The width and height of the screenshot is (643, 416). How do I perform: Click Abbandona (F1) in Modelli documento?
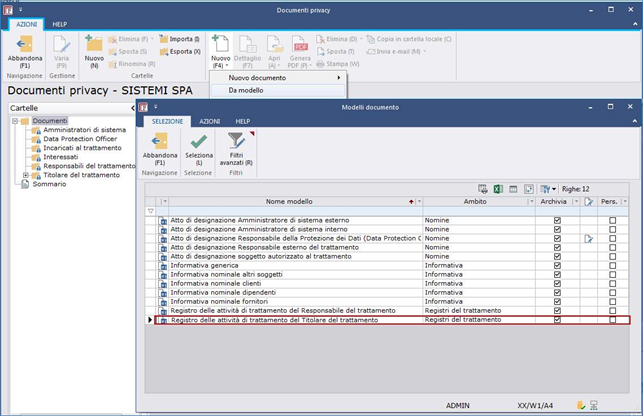[160, 149]
